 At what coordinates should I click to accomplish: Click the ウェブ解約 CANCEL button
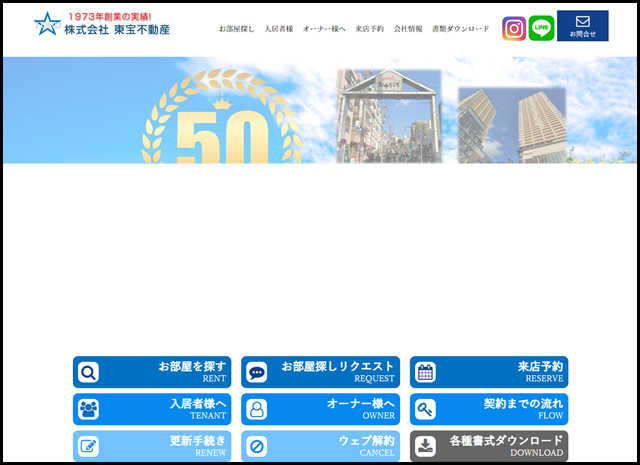pos(320,446)
